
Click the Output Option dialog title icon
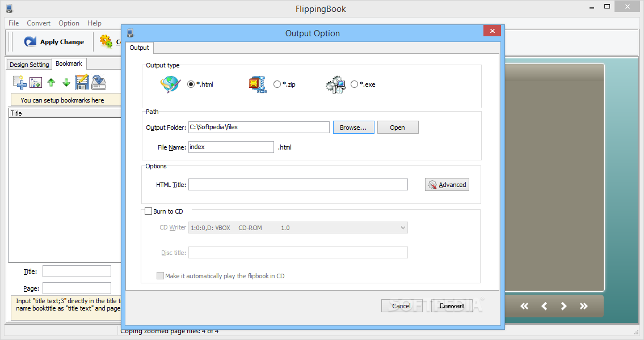point(130,33)
